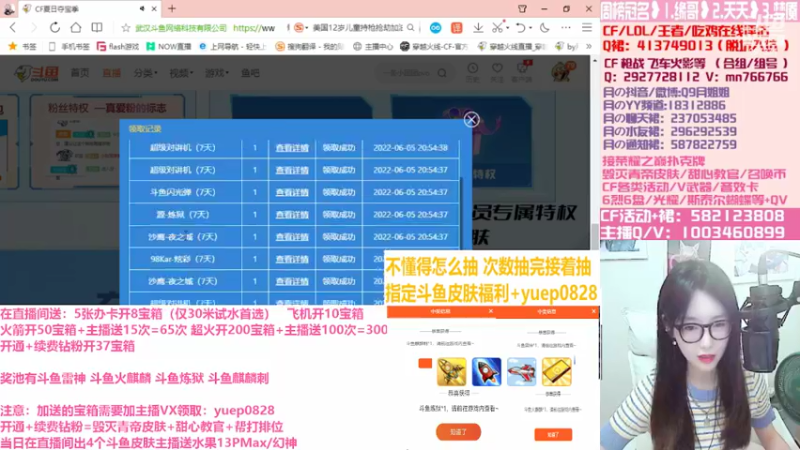This screenshot has width=800, height=450.
Task: Open a new browser tab
Action: pyautogui.click(x=172, y=9)
